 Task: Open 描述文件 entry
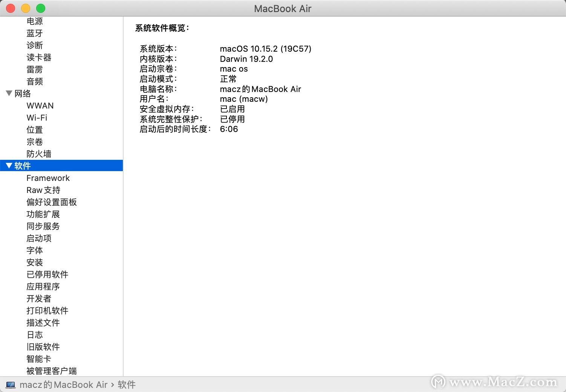[x=43, y=323]
